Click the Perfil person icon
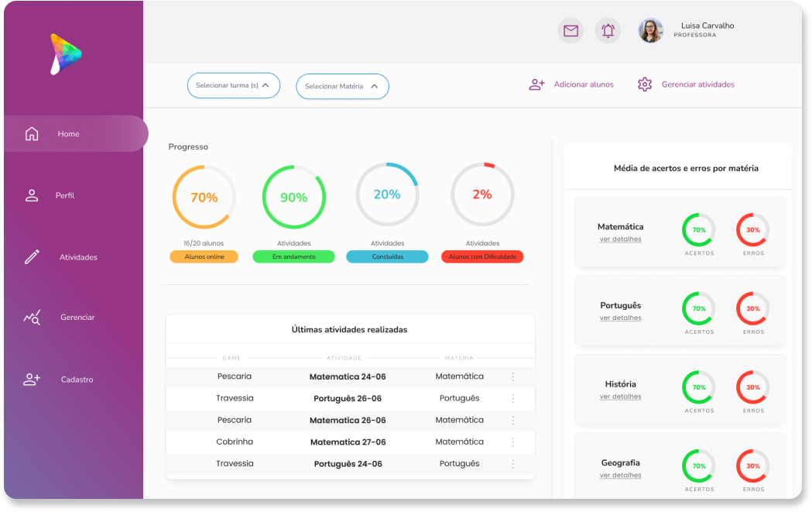This screenshot has width=812, height=512. point(32,195)
